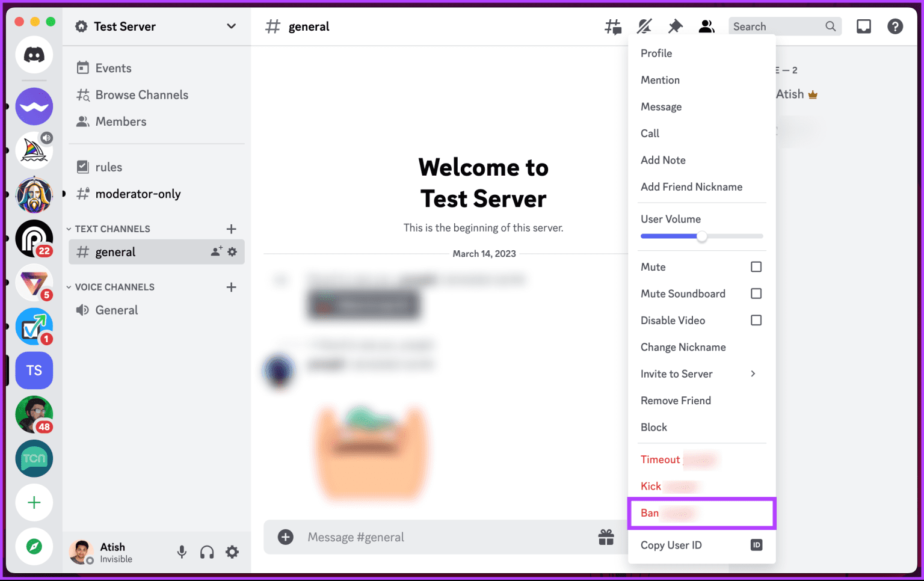
Task: Expand the Invite to Server submenu
Action: tap(698, 373)
